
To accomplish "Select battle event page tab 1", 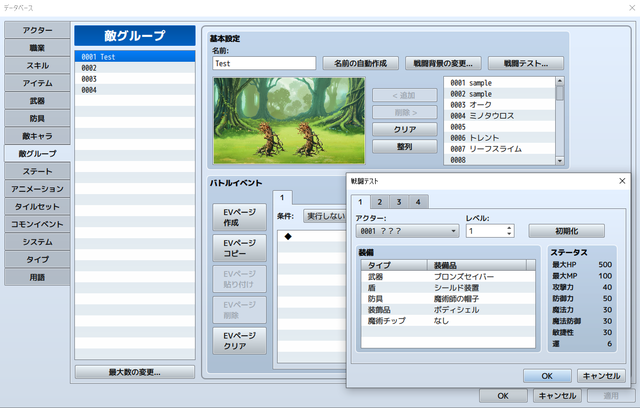I will pos(282,198).
